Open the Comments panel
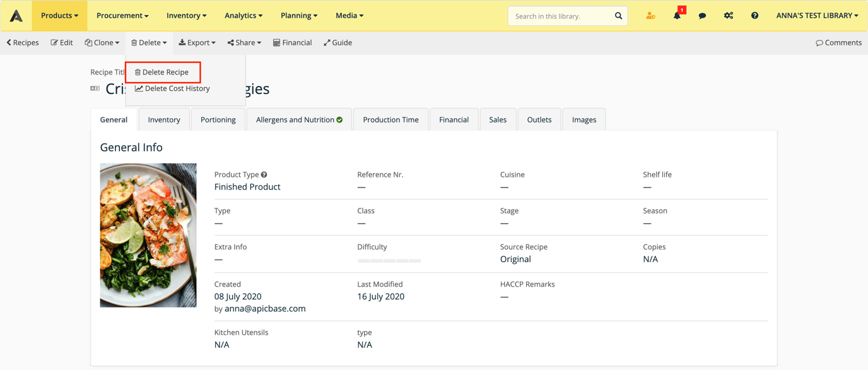 [x=838, y=43]
